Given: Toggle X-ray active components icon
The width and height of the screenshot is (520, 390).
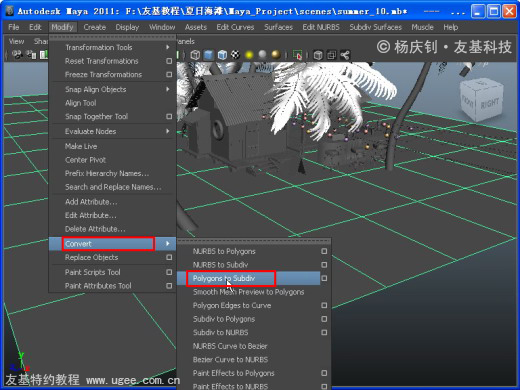Looking at the screenshot, I should (x=332, y=55).
